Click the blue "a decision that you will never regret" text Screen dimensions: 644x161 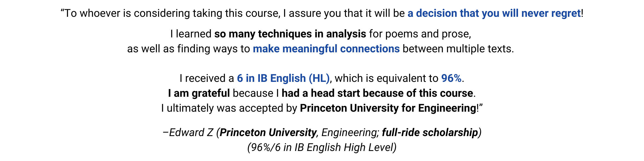[494, 13]
